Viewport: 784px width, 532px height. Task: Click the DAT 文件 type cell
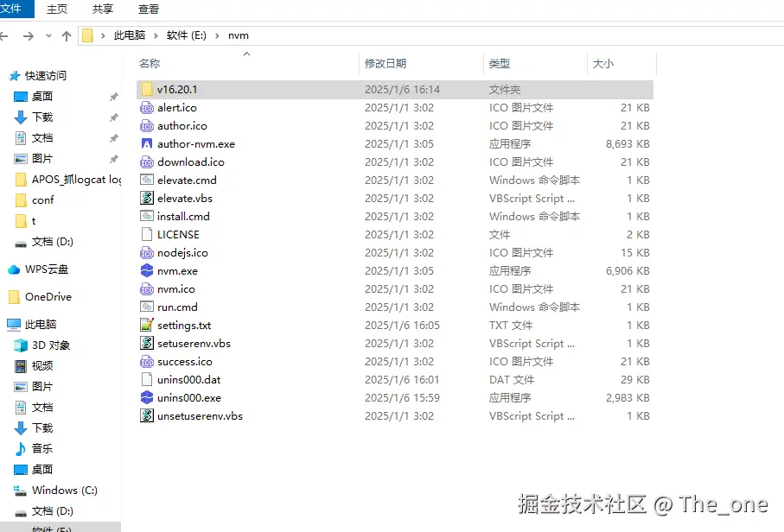click(x=512, y=380)
